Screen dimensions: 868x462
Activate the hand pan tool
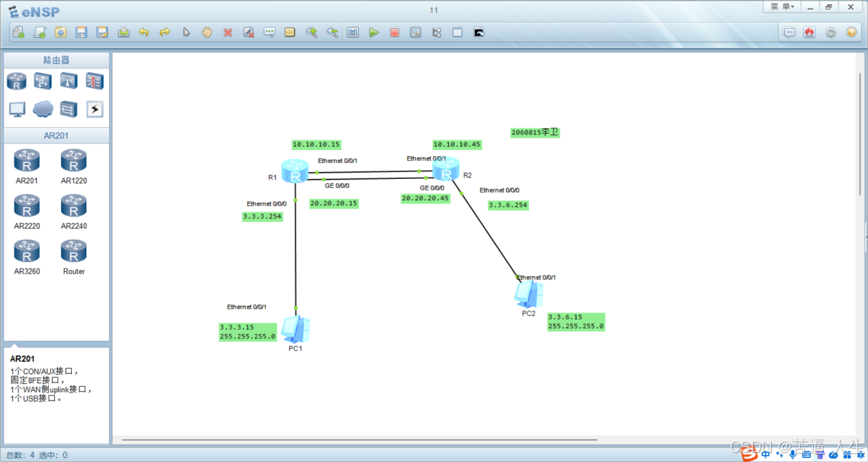(207, 32)
